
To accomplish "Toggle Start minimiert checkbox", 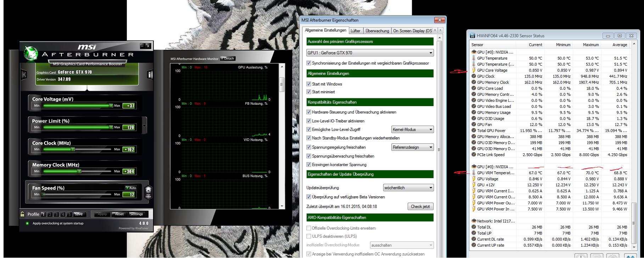I will click(x=309, y=92).
